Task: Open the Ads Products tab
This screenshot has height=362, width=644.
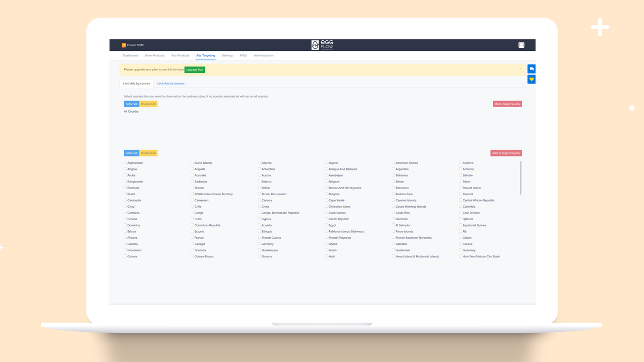Action: (x=180, y=55)
